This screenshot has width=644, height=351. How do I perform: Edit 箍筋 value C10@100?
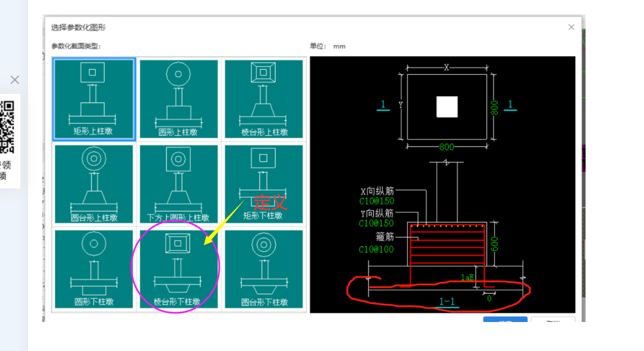[376, 249]
